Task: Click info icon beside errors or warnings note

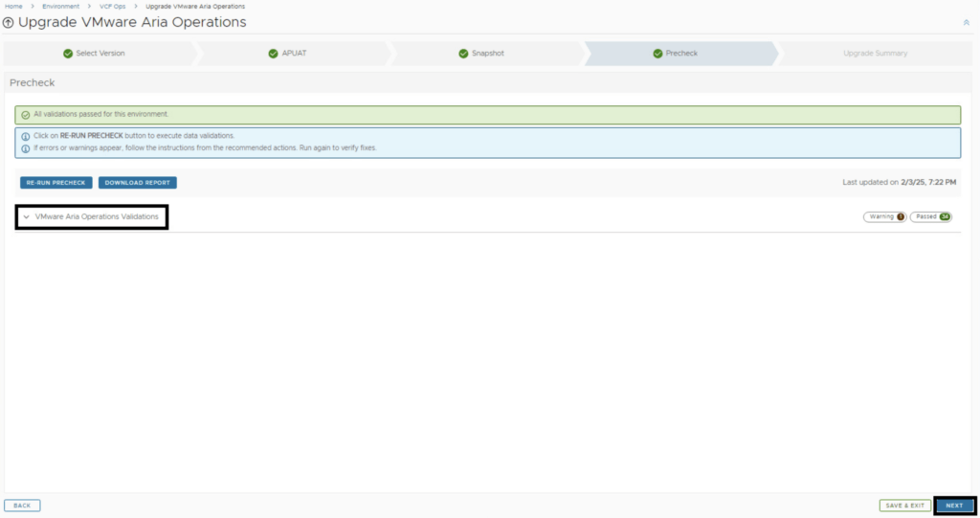Action: (x=26, y=148)
